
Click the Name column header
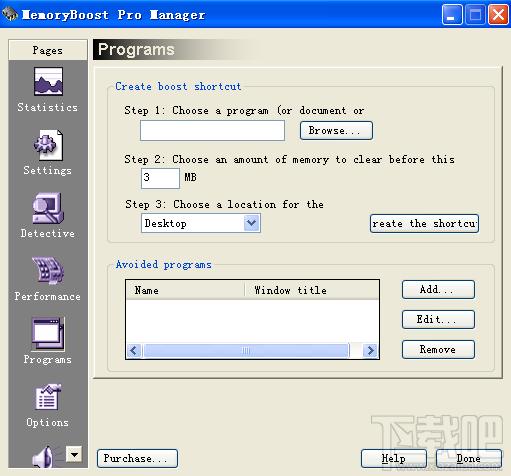click(x=185, y=290)
